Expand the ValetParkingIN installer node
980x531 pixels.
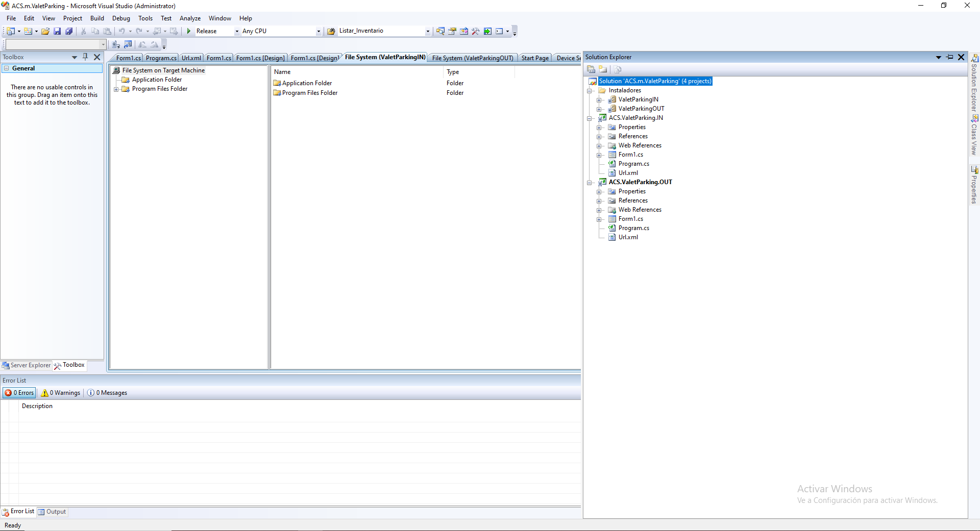coord(599,100)
